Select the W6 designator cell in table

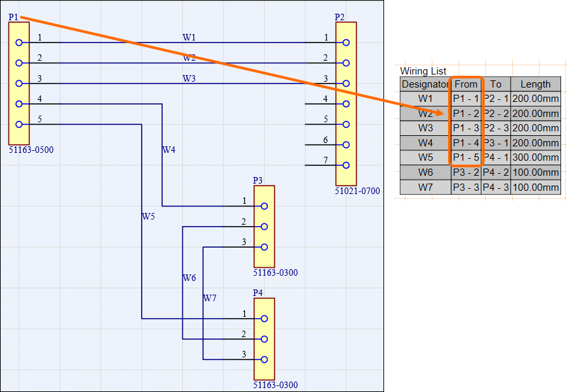pyautogui.click(x=426, y=172)
